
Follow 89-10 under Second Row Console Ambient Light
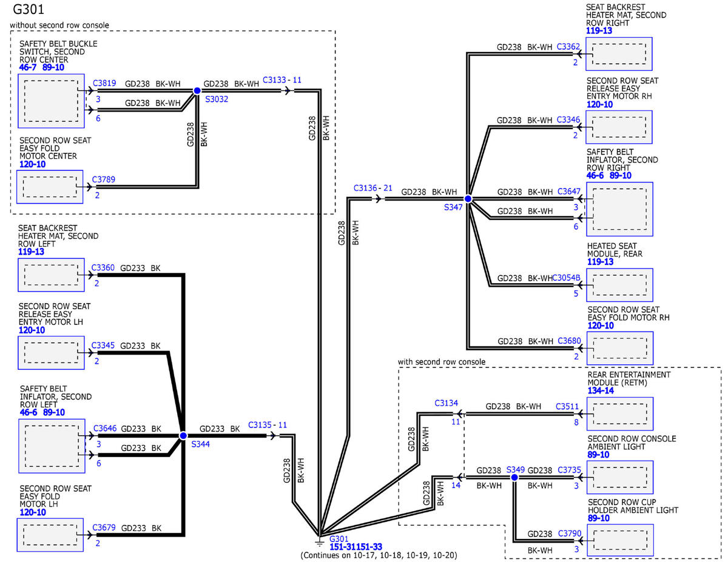[599, 455]
